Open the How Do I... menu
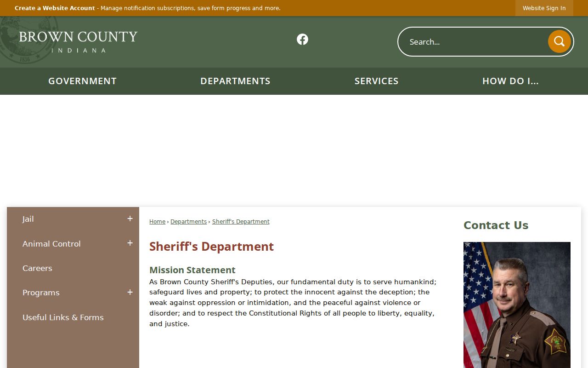 click(510, 81)
